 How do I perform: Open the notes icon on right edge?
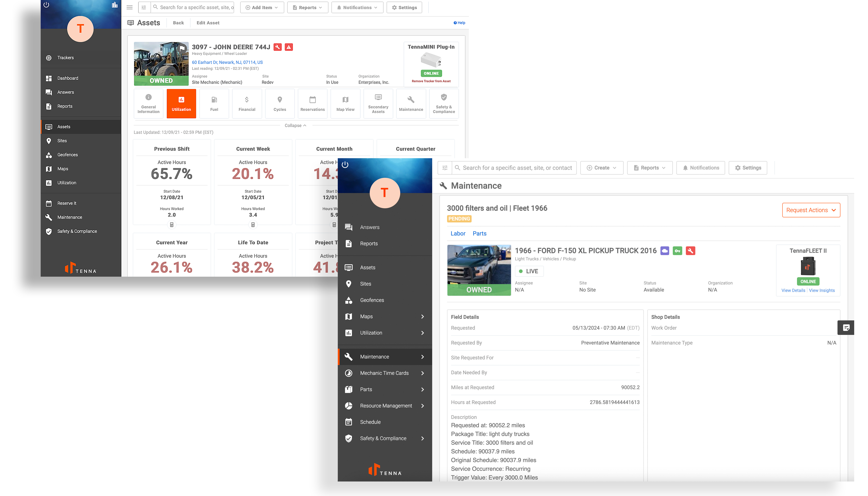click(x=846, y=328)
